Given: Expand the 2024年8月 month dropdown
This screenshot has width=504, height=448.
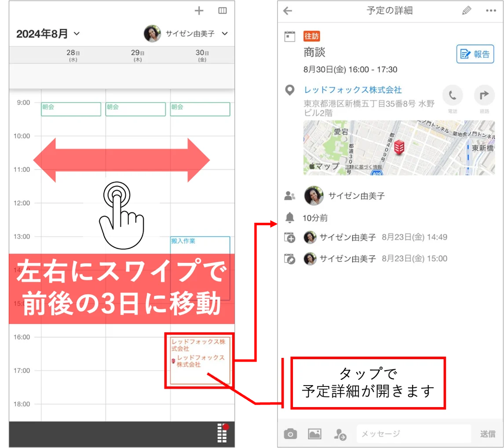Looking at the screenshot, I should 48,33.
